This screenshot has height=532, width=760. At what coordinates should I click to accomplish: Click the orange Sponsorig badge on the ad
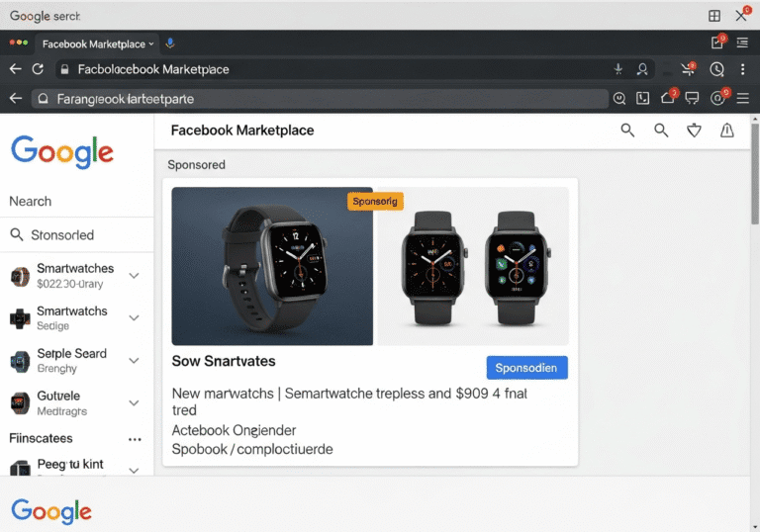point(375,201)
